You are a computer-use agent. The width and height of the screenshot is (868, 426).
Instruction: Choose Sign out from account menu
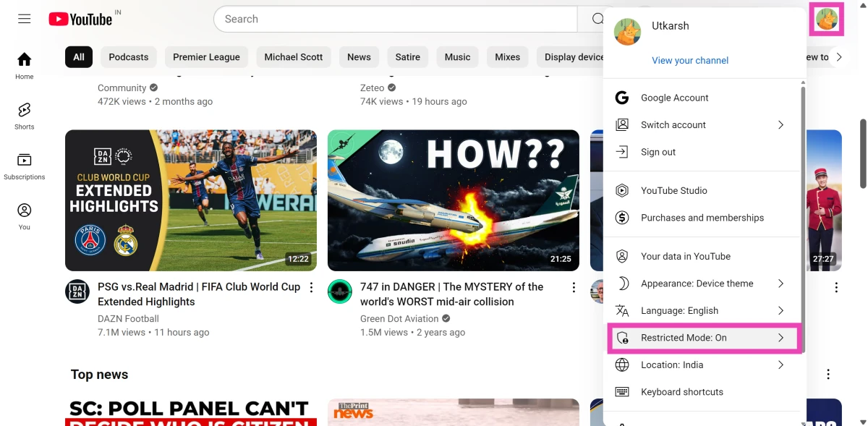click(x=702, y=152)
